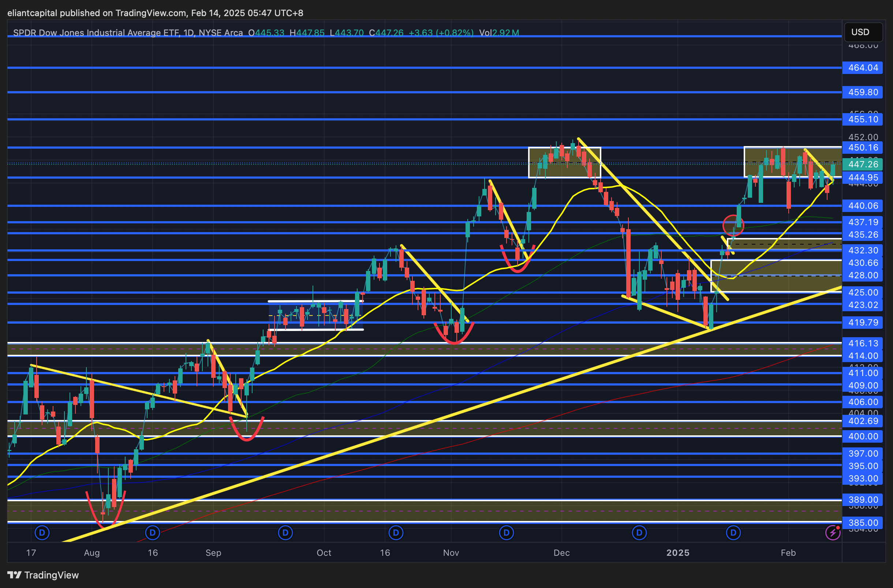Click the green 447.26 current price label
Viewport: 893px width, 588px height.
click(x=863, y=164)
